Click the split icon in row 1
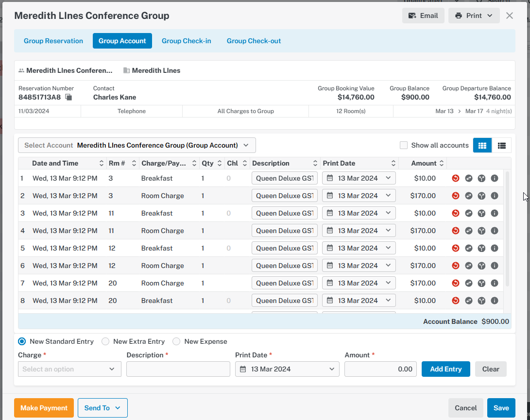 click(481, 178)
